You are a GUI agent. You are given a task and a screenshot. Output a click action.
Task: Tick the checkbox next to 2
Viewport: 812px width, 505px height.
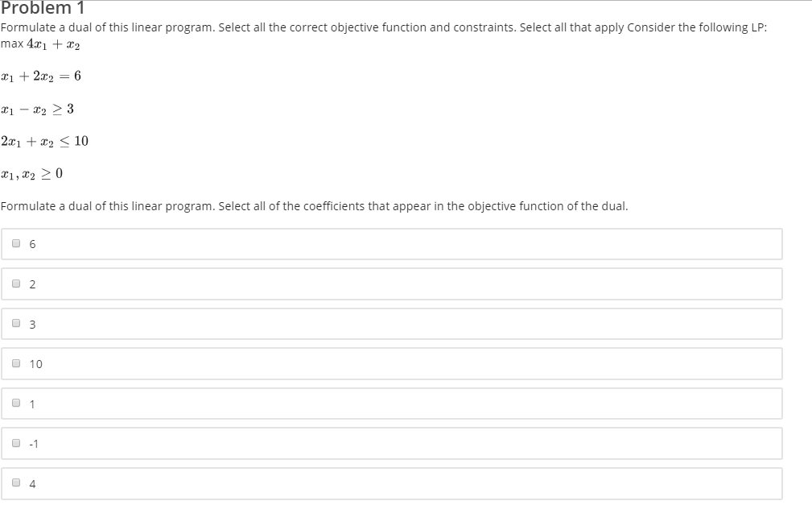[x=16, y=283]
